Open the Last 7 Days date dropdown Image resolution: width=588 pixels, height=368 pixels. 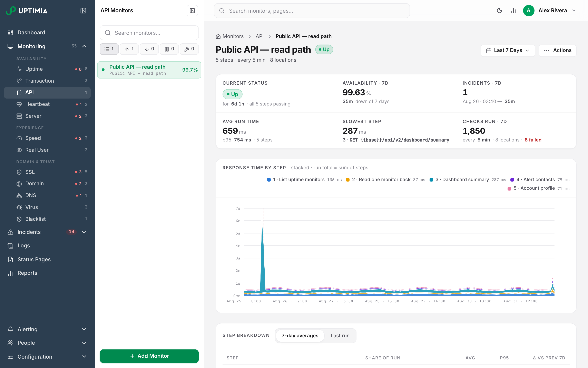508,50
